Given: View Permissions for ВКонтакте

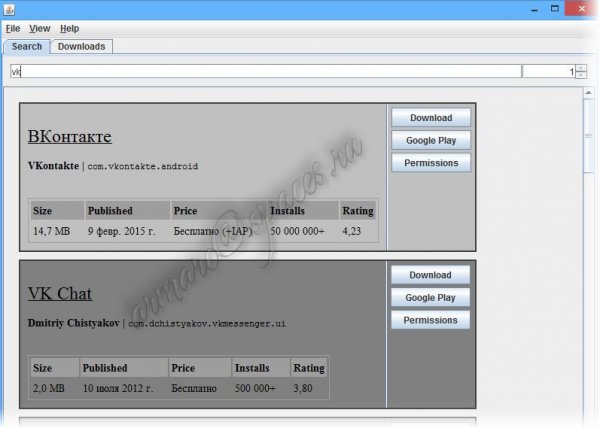Looking at the screenshot, I should (x=431, y=163).
